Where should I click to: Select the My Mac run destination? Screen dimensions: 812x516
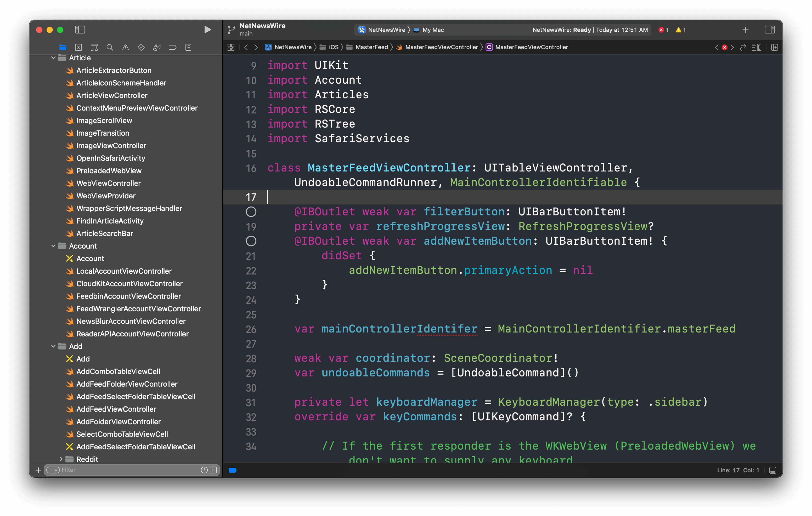[x=433, y=30]
